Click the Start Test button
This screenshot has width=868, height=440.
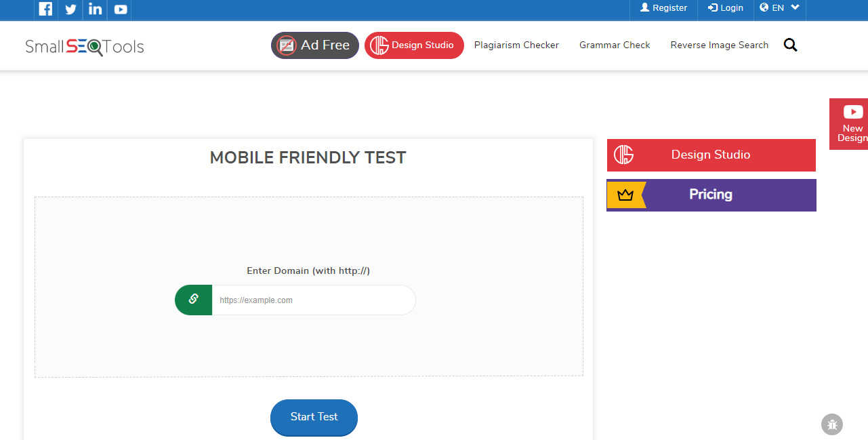[313, 418]
